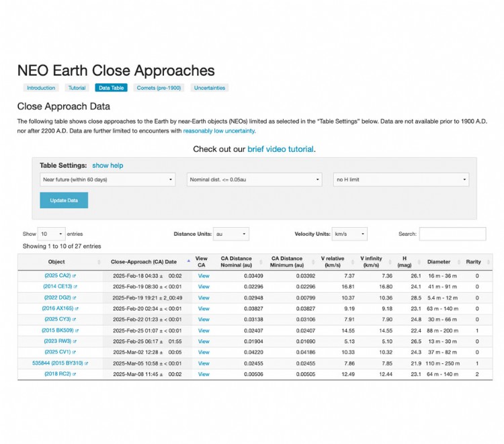Focus the table Search input field
Viewport: 504px width, 444px height.
click(452, 234)
